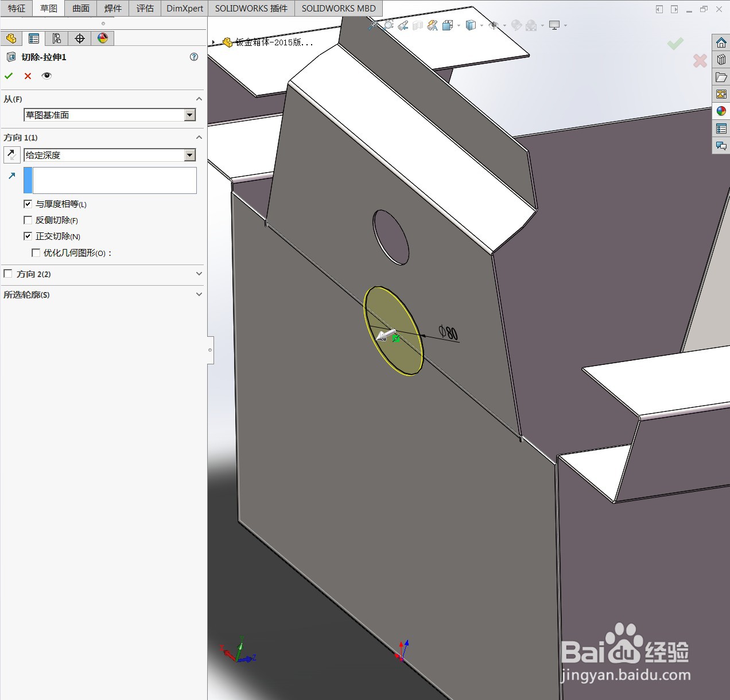This screenshot has width=730, height=700.
Task: Switch to the '焊件' tab
Action: (x=113, y=8)
